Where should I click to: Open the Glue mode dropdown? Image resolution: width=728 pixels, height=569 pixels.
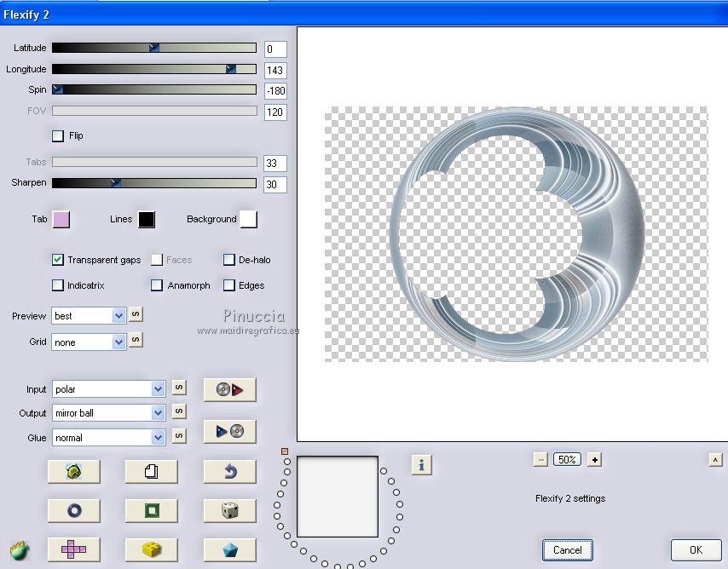108,438
